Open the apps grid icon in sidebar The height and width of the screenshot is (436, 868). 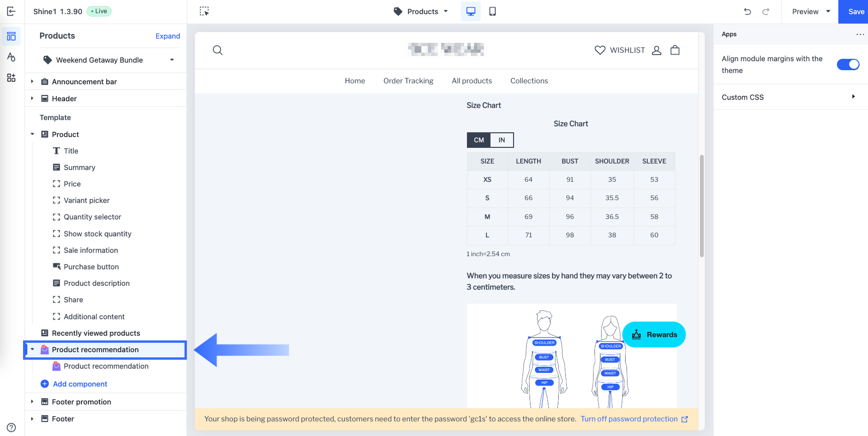click(x=11, y=78)
